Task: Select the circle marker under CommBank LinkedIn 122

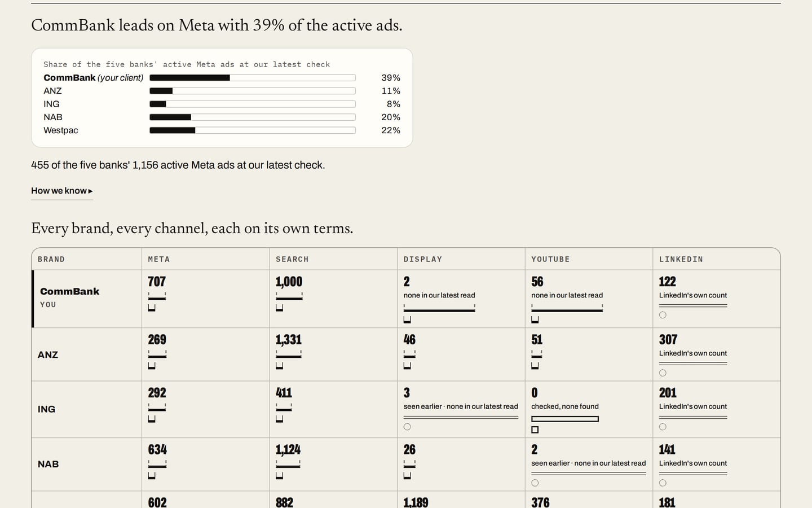Action: [x=663, y=315]
